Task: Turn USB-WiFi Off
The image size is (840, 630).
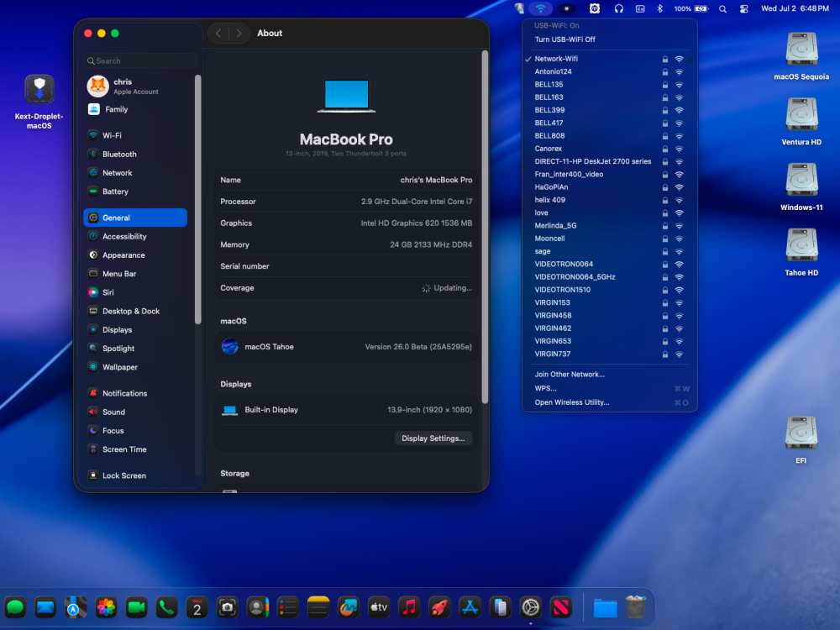Action: pyautogui.click(x=564, y=39)
